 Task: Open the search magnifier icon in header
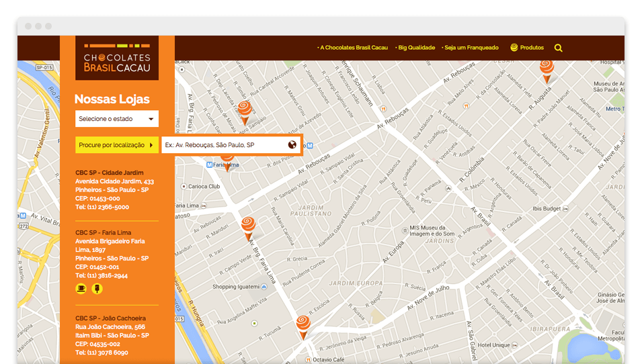click(x=558, y=48)
